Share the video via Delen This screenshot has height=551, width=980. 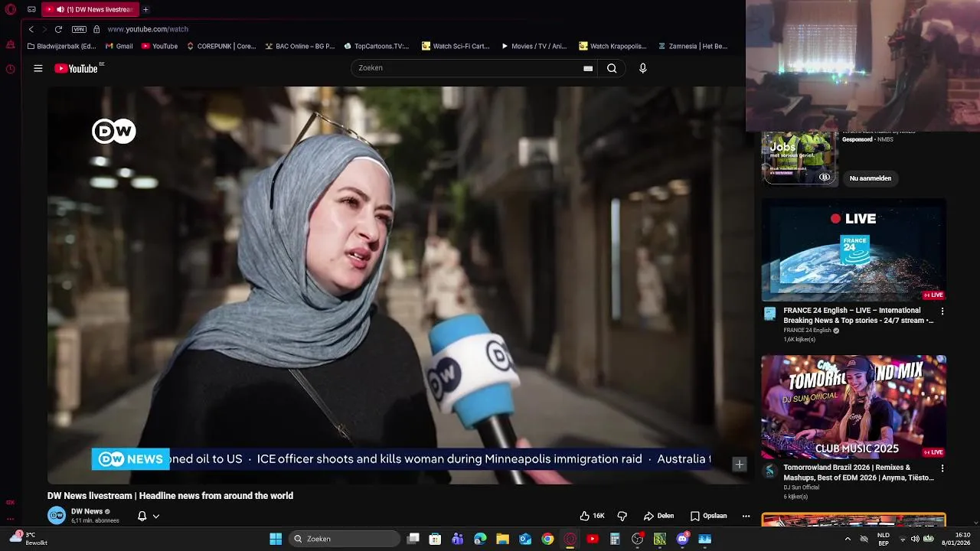click(659, 516)
